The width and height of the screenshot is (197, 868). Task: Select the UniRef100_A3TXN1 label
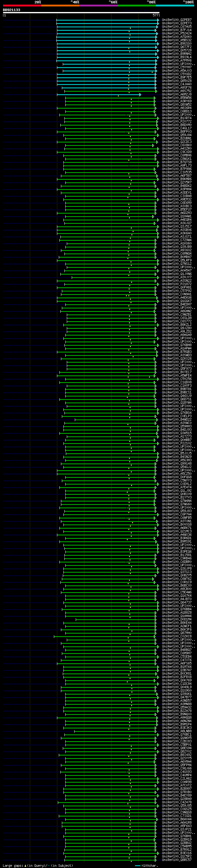[x=177, y=522]
